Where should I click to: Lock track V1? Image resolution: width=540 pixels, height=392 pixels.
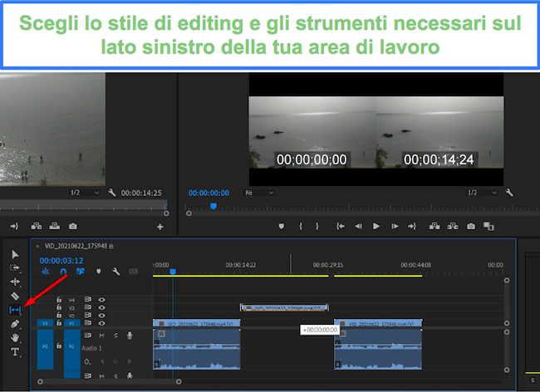pos(59,323)
